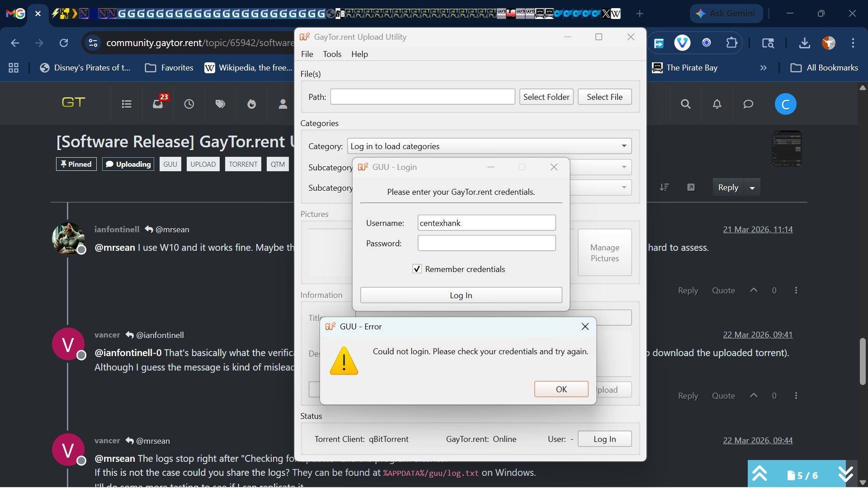Open forum search magnifier icon
868x488 pixels.
click(x=686, y=104)
